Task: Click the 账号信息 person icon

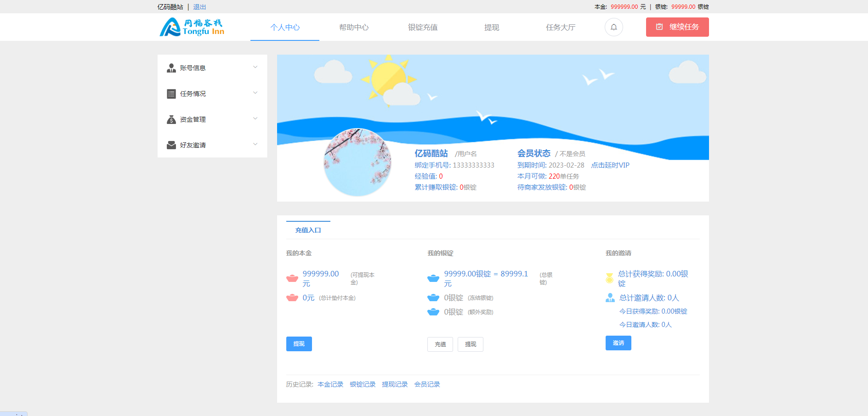Action: [x=171, y=68]
